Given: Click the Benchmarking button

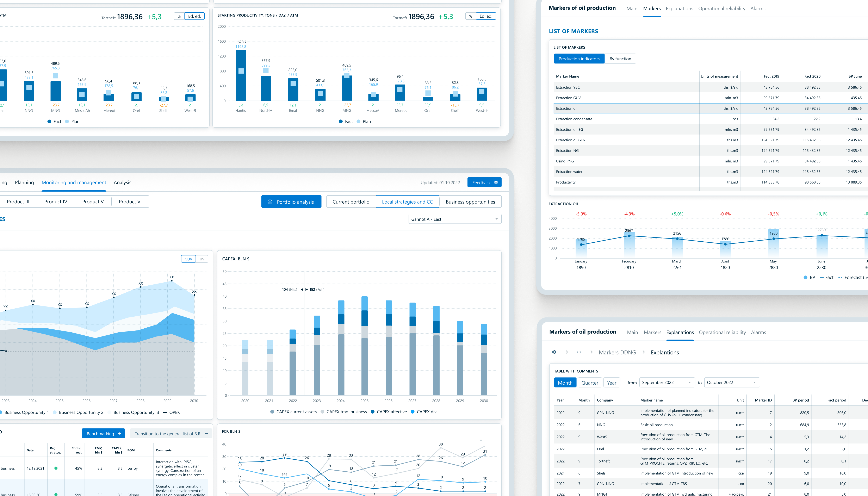Looking at the screenshot, I should pos(103,434).
